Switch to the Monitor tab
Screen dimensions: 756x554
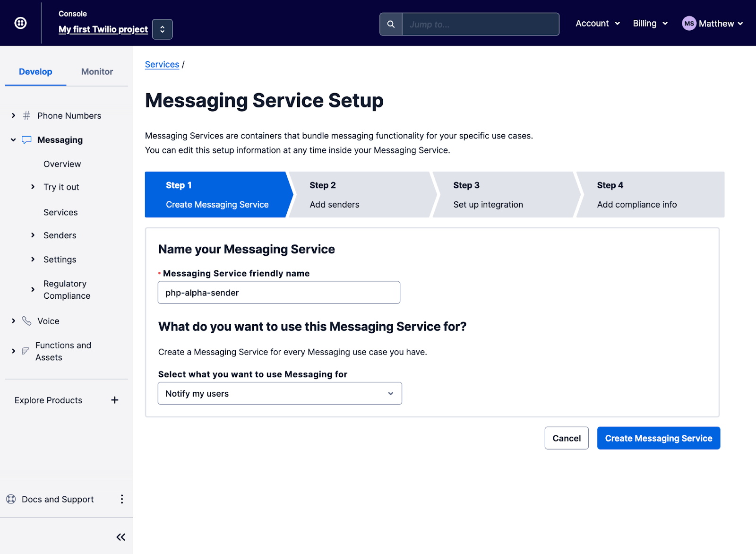(x=97, y=72)
